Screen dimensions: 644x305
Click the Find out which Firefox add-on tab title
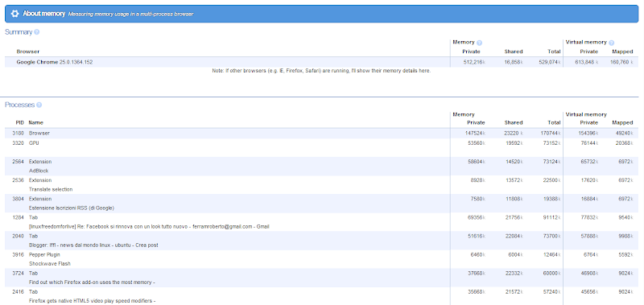tap(92, 282)
